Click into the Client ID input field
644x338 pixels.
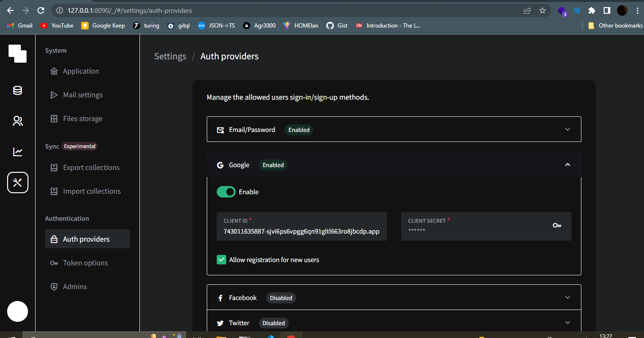[302, 226]
